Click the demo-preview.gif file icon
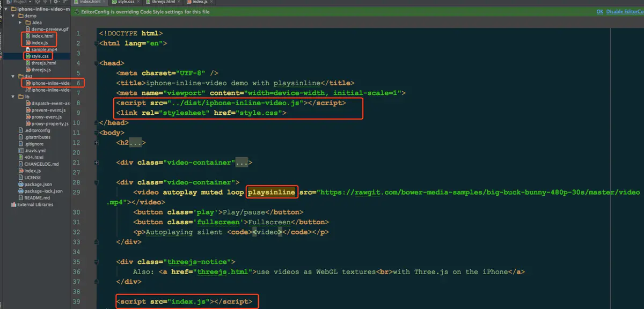Image resolution: width=644 pixels, height=309 pixels. pos(27,29)
